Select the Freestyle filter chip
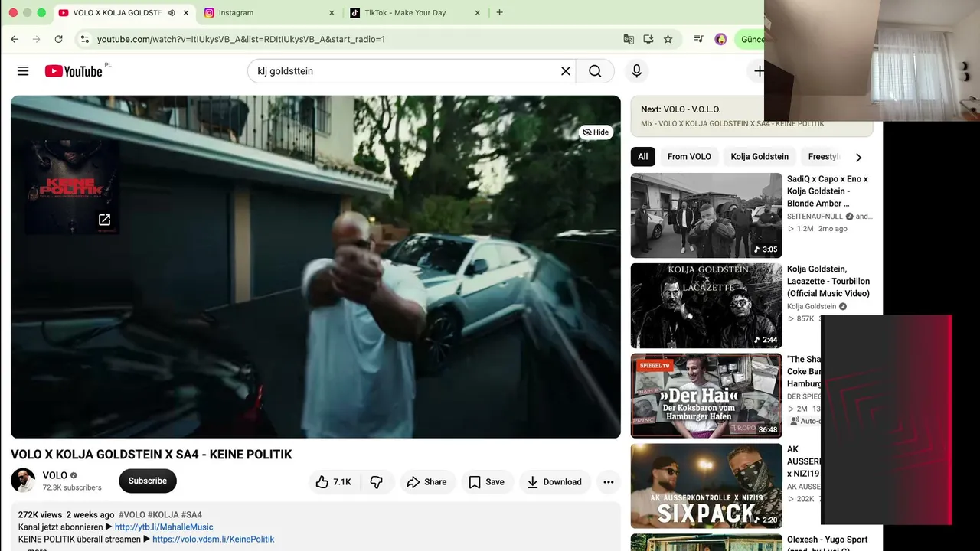The image size is (980, 551). pos(824,157)
